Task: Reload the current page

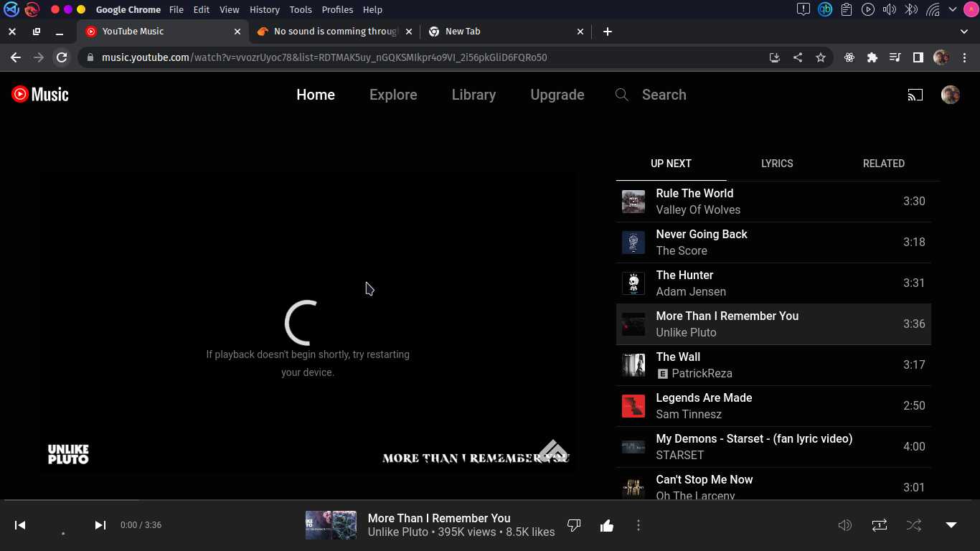Action: 62,57
